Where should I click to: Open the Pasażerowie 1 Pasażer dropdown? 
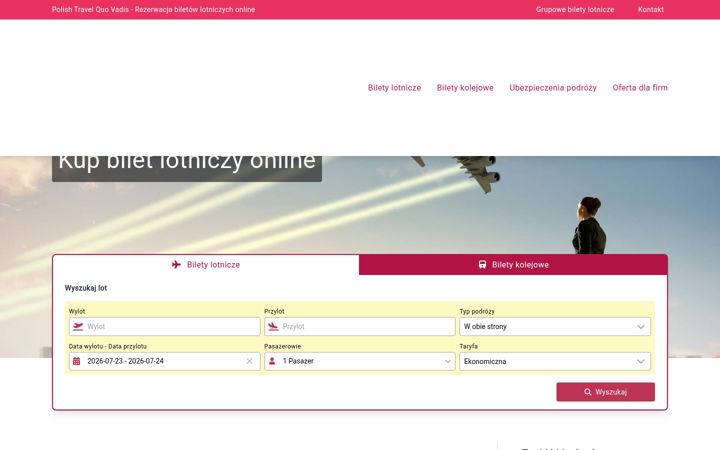click(x=360, y=361)
